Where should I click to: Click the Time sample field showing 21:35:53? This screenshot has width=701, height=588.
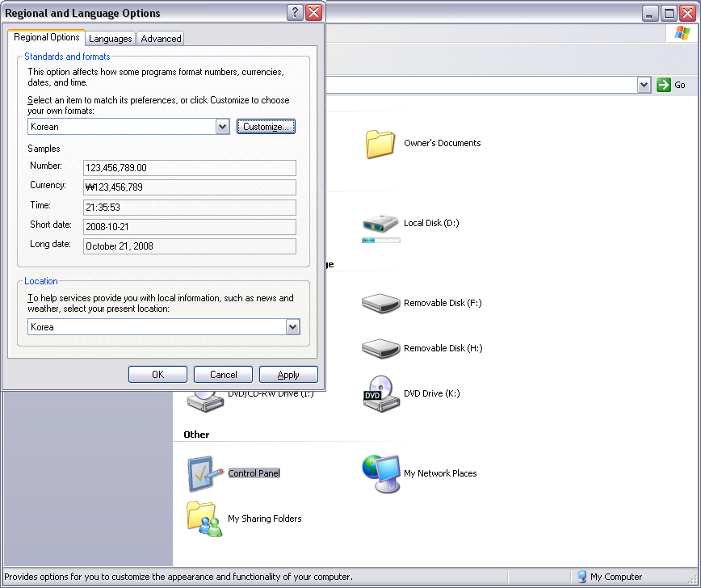click(190, 207)
